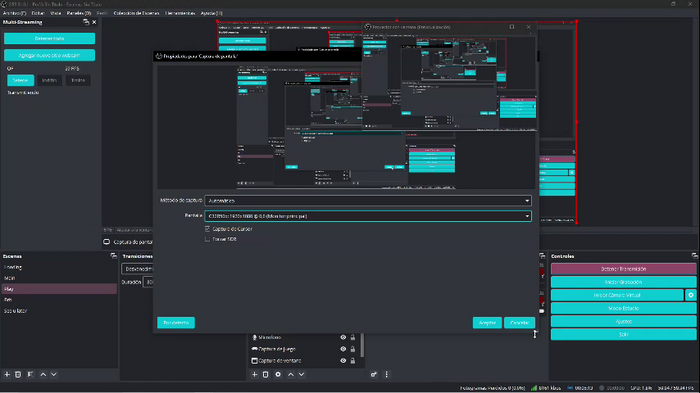The width and height of the screenshot is (700, 393).
Task: Open the transition type dropdown
Action: click(x=137, y=269)
